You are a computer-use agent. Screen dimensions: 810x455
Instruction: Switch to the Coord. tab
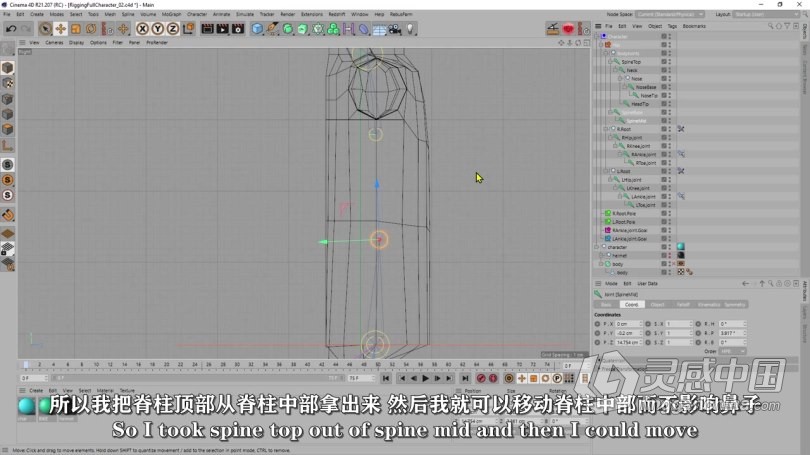[x=631, y=305]
